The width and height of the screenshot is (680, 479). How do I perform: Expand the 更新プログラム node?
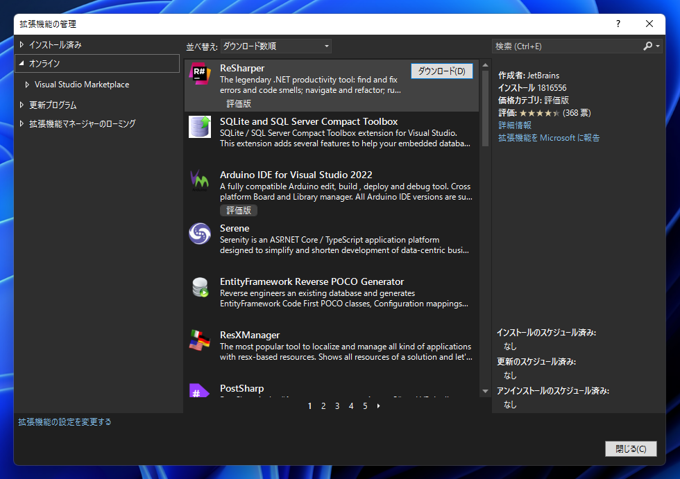coord(22,105)
